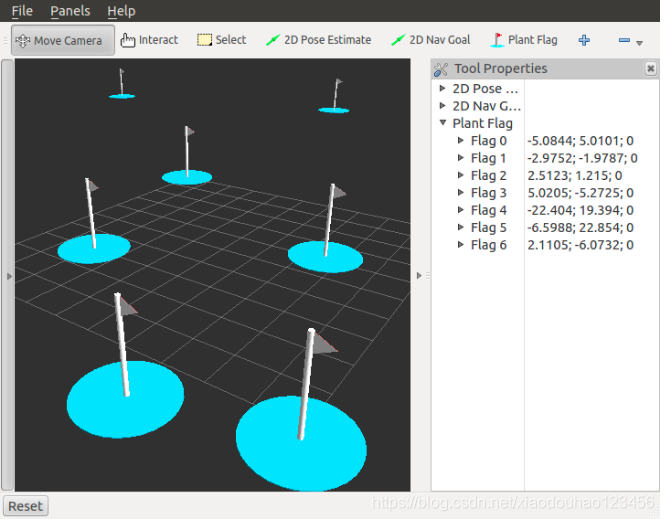This screenshot has height=521, width=664.
Task: Select the Move Camera tool
Action: (x=63, y=41)
